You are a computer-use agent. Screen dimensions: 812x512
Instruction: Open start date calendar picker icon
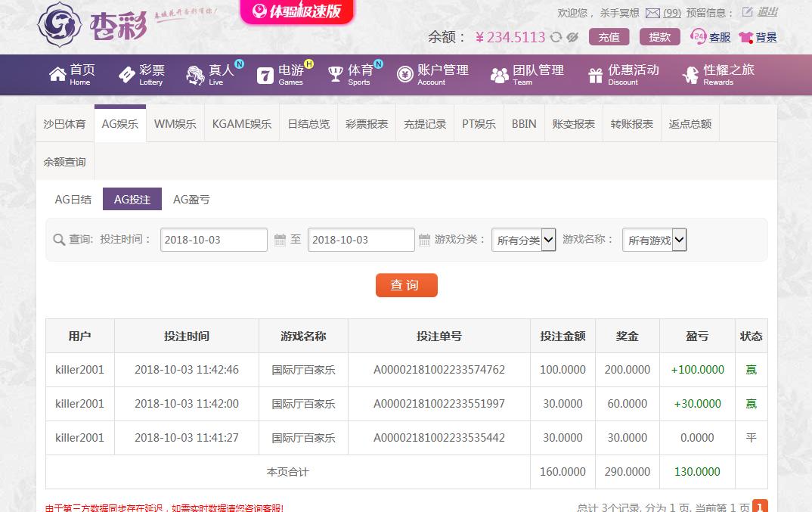pyautogui.click(x=280, y=240)
